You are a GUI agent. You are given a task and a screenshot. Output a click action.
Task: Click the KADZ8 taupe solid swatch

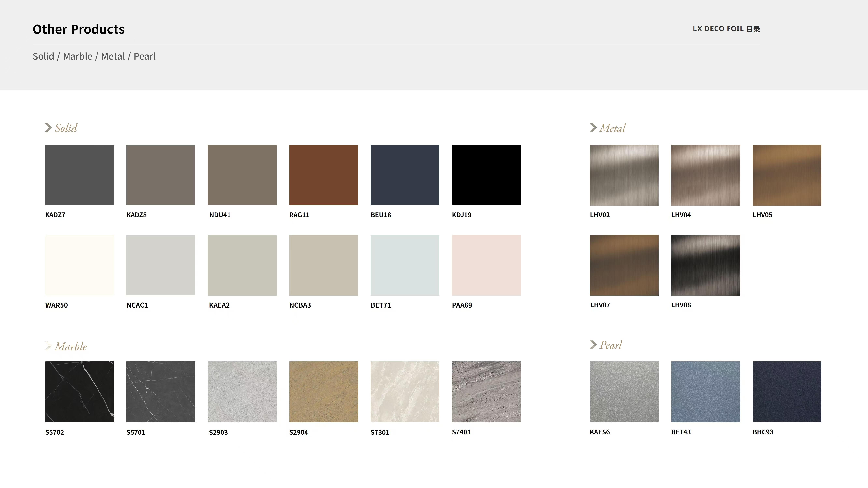click(161, 175)
